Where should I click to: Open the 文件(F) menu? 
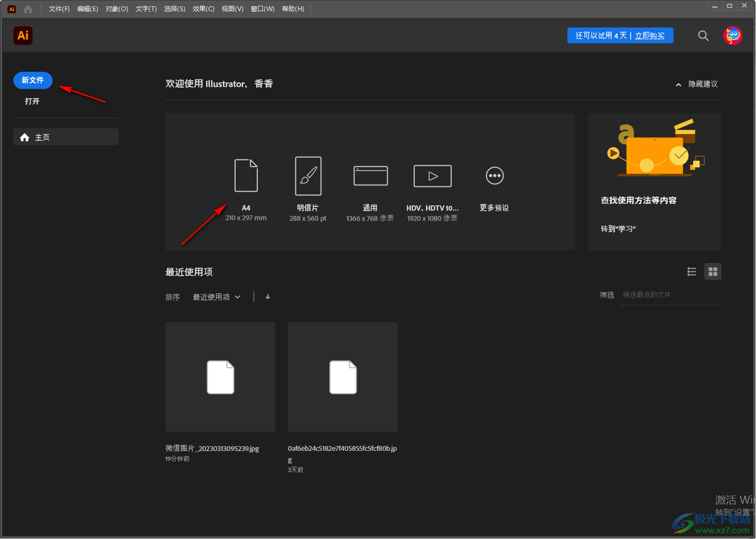coord(59,9)
